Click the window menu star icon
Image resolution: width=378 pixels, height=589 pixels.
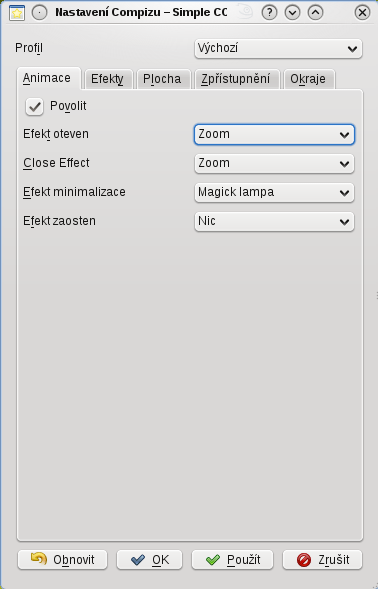tap(17, 13)
